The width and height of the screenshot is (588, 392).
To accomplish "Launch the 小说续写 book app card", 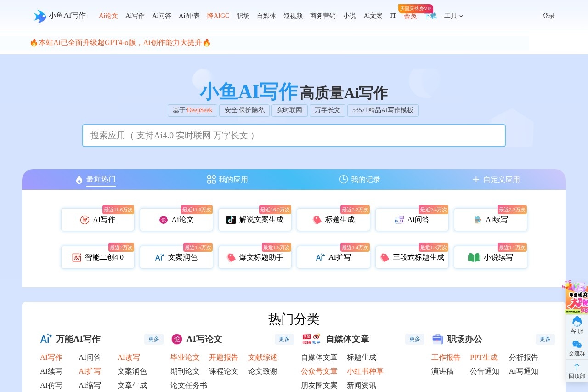I will pyautogui.click(x=491, y=257).
